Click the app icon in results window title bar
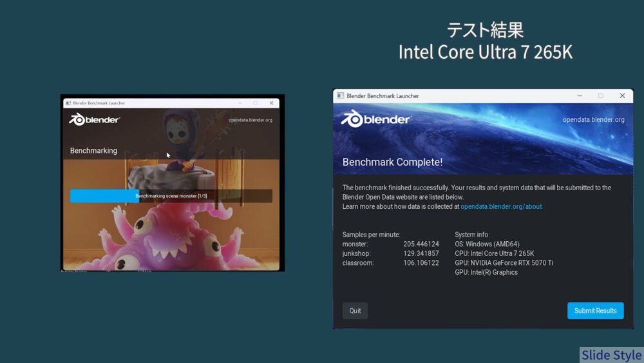Viewport: 644px width, 363px height. coord(340,96)
